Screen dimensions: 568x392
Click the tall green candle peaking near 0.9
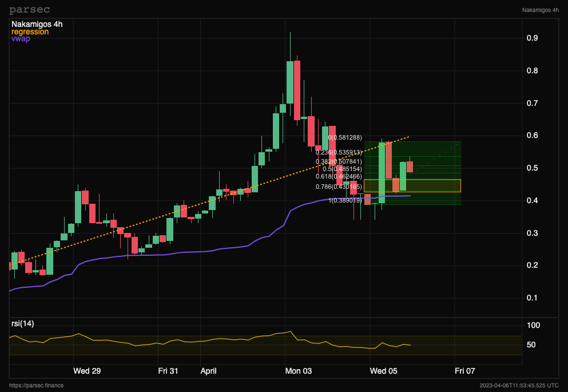pos(290,82)
